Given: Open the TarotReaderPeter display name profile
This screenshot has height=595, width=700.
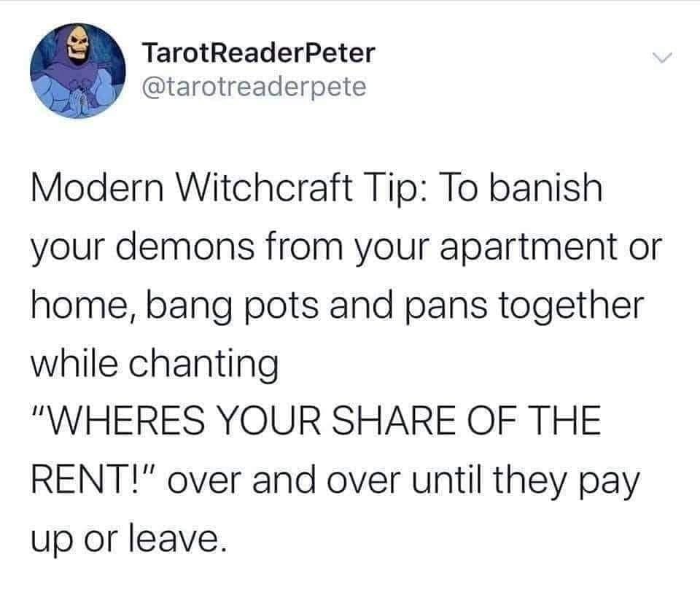Looking at the screenshot, I should [258, 53].
